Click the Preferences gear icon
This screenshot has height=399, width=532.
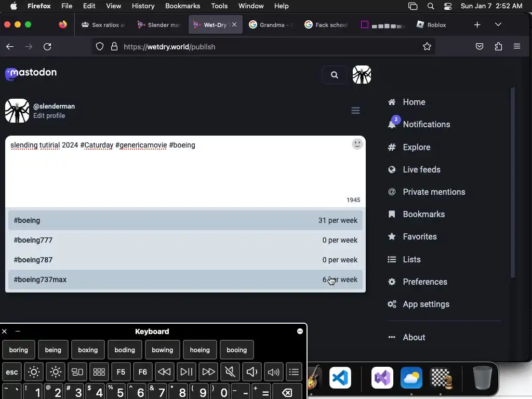[392, 282]
